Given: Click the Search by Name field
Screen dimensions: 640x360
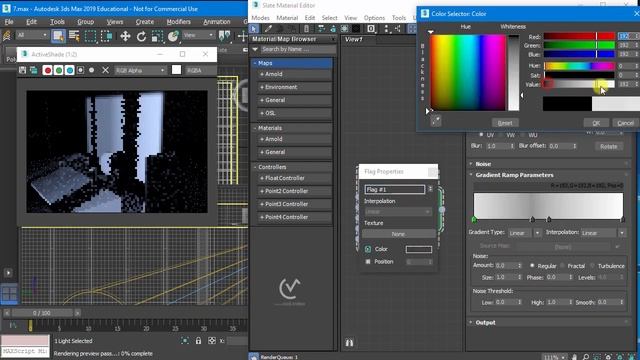Looking at the screenshot, I should (298, 49).
